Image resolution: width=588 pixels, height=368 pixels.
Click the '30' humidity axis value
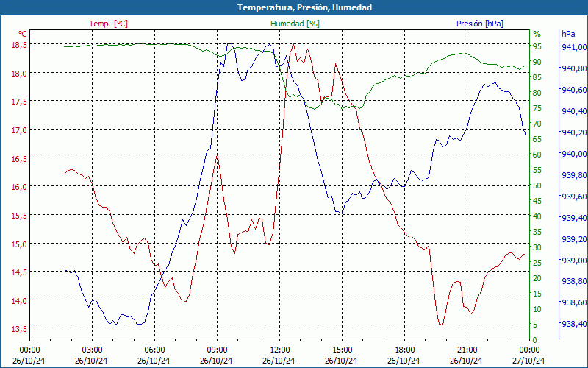pyautogui.click(x=537, y=247)
